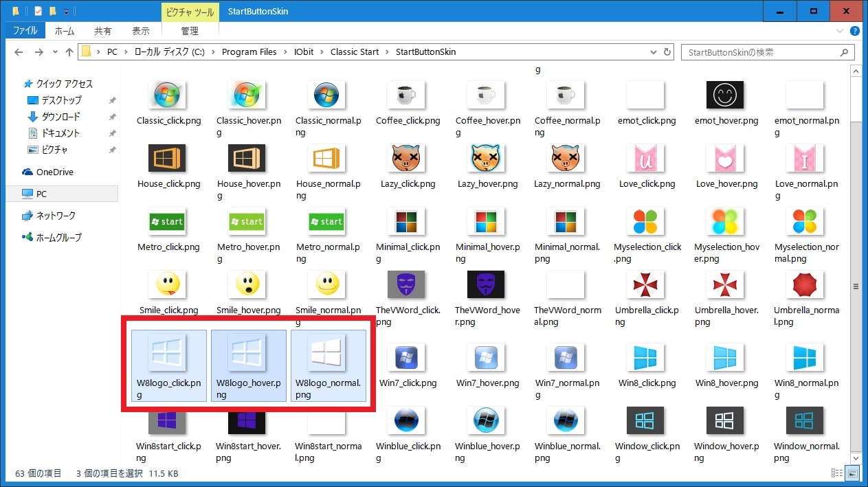Select the Win8start_click.png purple icon

click(x=168, y=422)
